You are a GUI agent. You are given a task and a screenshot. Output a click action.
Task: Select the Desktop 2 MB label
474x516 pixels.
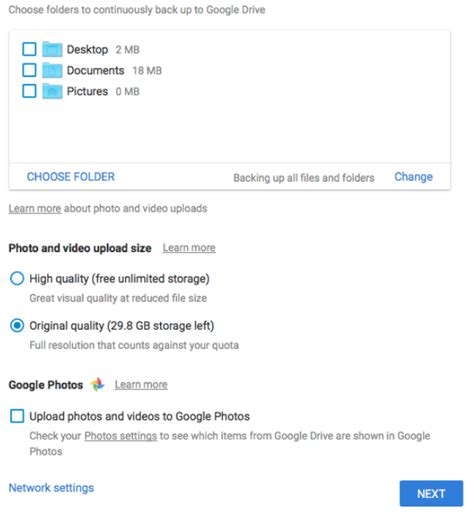coord(103,50)
